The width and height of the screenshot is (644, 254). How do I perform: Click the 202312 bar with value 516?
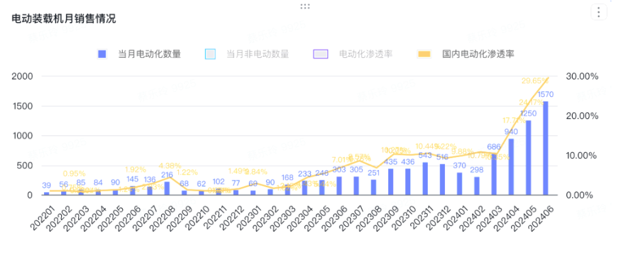coord(442,180)
